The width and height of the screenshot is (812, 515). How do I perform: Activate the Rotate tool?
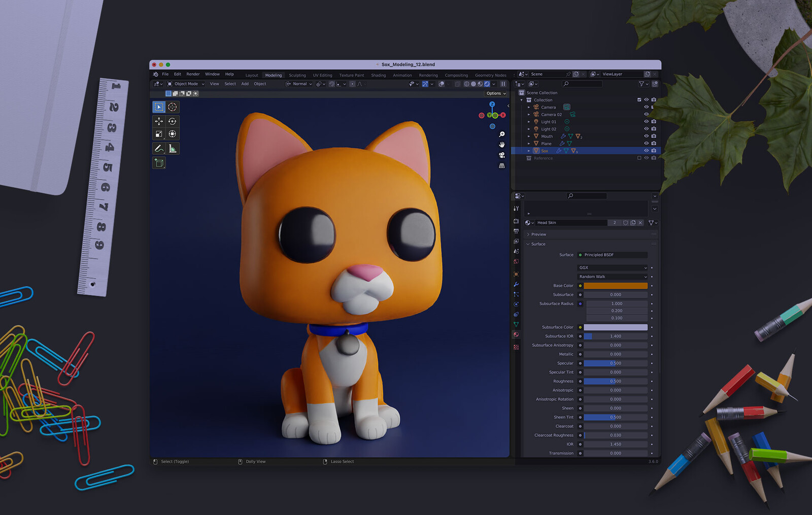point(173,121)
